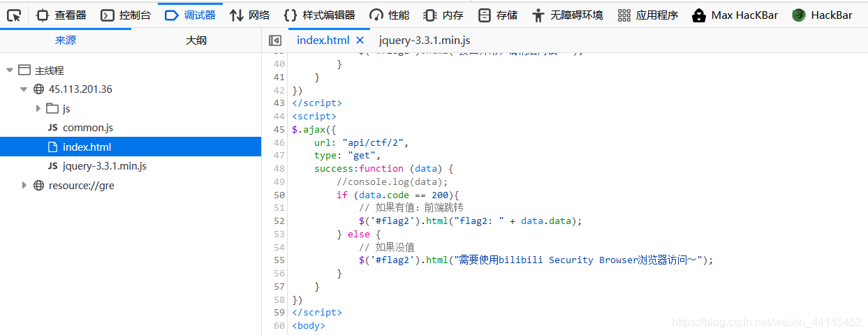The height and width of the screenshot is (335, 868).
Task: Open jquery-3.3.1.min.js in the source tree
Action: click(x=131, y=166)
